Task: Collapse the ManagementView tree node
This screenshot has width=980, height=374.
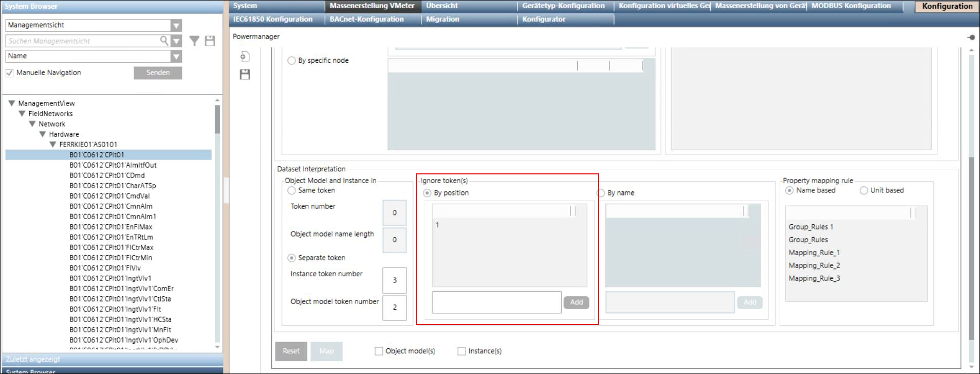Action: [12, 103]
